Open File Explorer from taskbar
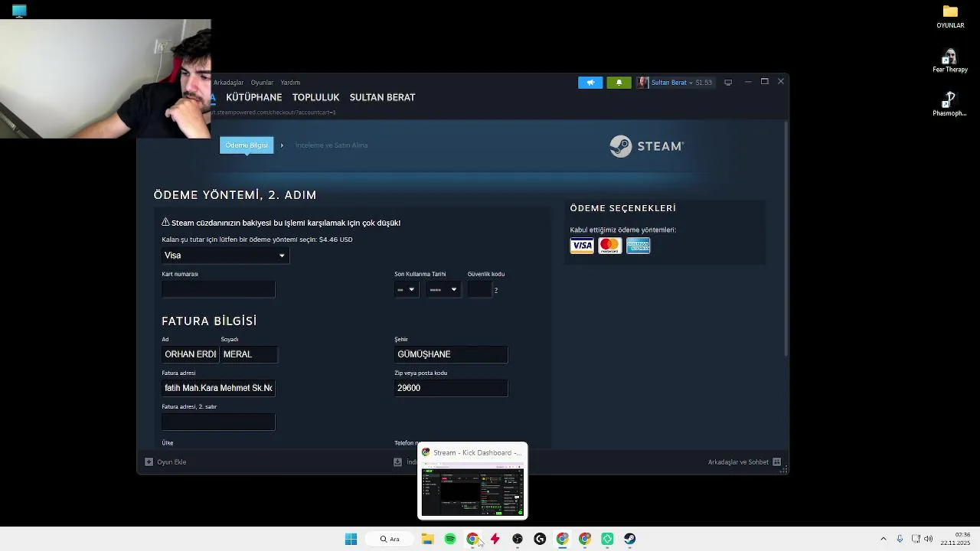 (x=427, y=539)
